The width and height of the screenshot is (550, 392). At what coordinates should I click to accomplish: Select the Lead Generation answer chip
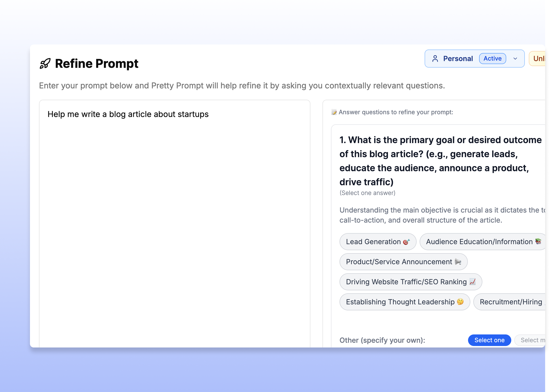tap(378, 242)
